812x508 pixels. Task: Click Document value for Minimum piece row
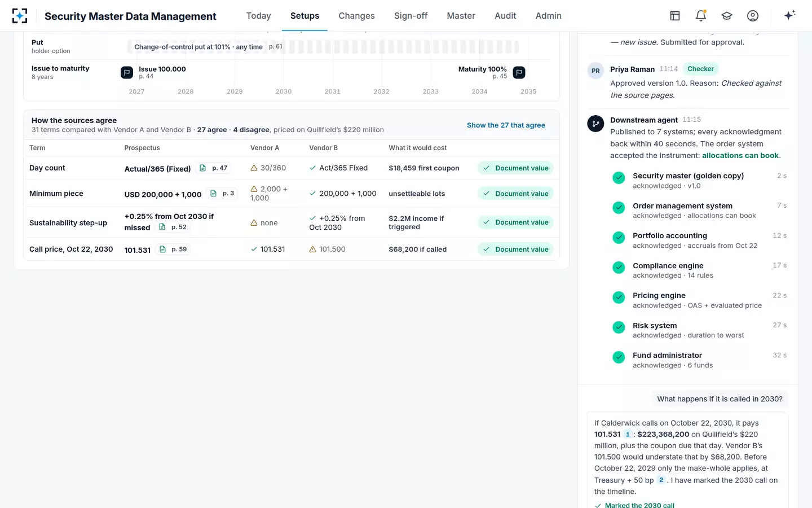[x=516, y=194]
